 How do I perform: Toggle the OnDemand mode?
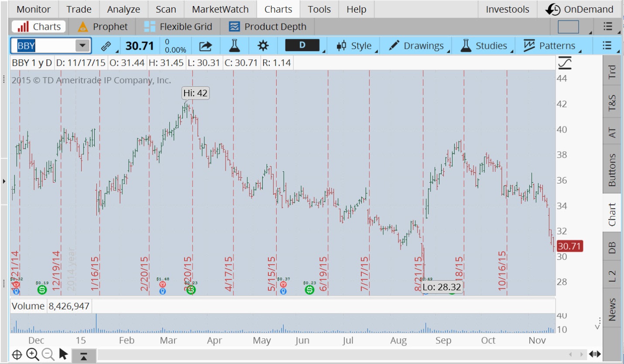(x=579, y=9)
